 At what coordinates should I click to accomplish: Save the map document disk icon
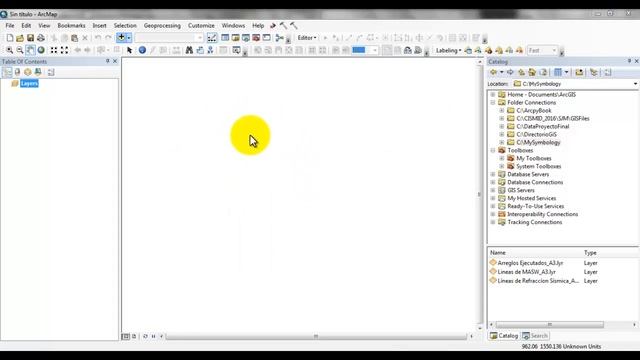30,38
